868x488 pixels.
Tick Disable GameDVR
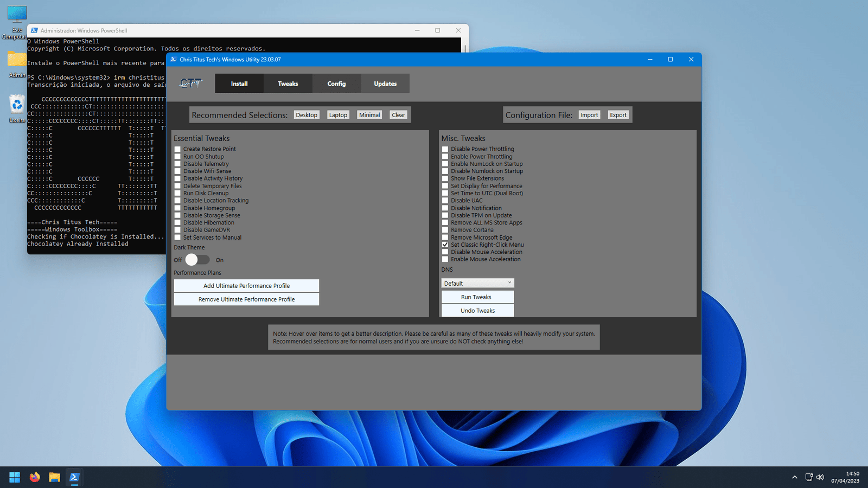click(177, 230)
